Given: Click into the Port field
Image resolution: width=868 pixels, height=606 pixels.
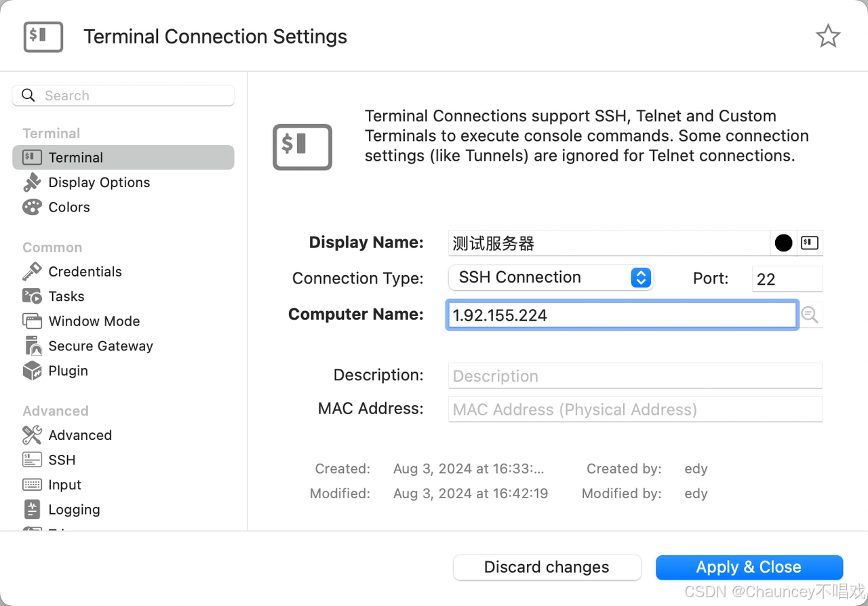Looking at the screenshot, I should (x=787, y=279).
